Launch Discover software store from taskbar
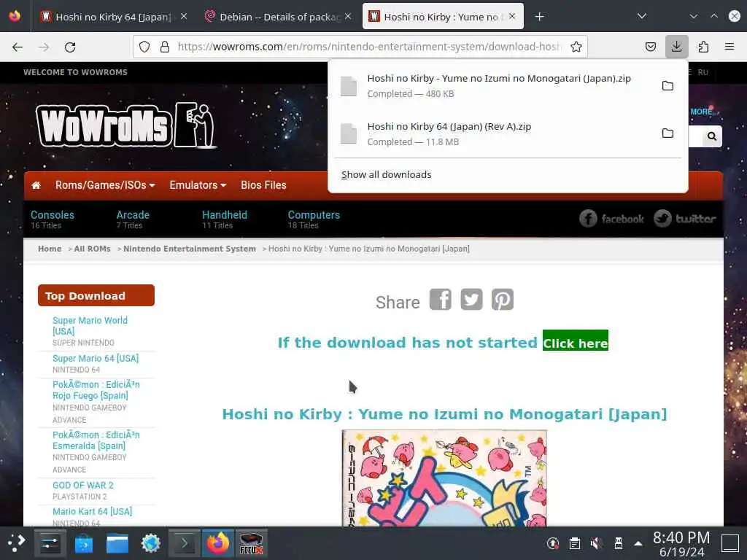The height and width of the screenshot is (560, 747). (x=83, y=542)
